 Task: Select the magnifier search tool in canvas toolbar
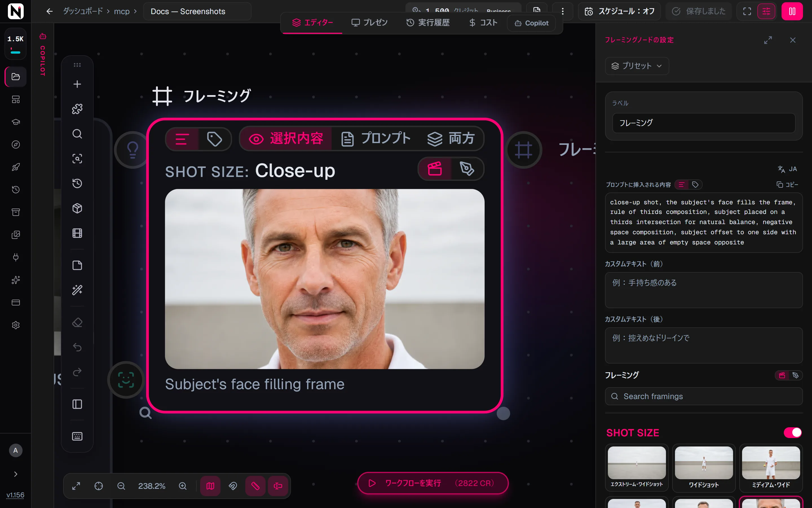77,134
